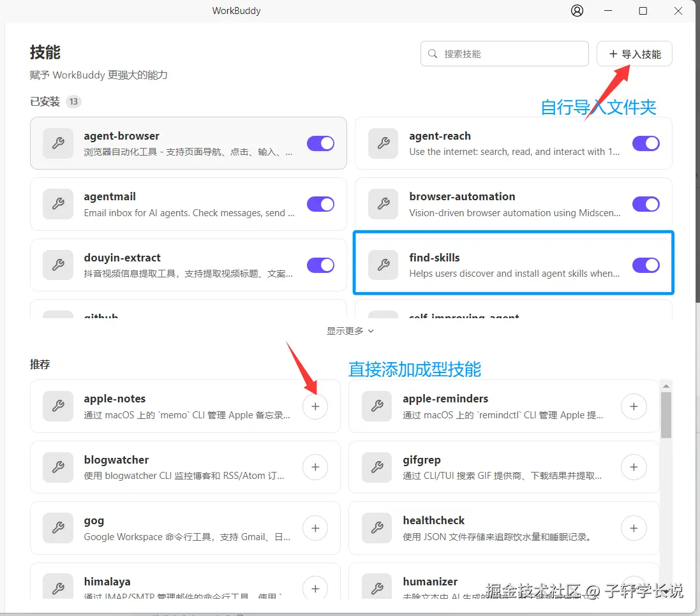Disable the agent-browser skill toggle
Viewport: 700px width, 616px height.
pyautogui.click(x=320, y=143)
